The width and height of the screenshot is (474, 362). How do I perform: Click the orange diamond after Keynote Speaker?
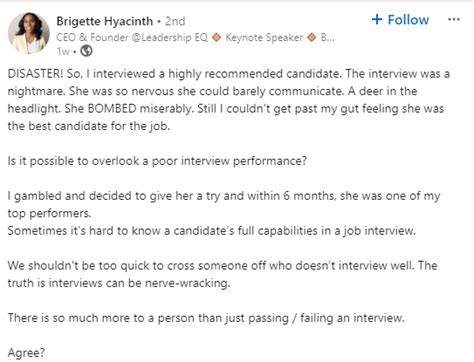click(x=312, y=37)
